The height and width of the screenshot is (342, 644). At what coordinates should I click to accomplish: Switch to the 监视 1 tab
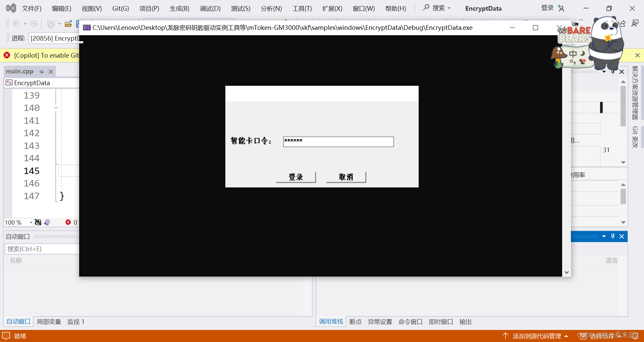pyautogui.click(x=76, y=322)
